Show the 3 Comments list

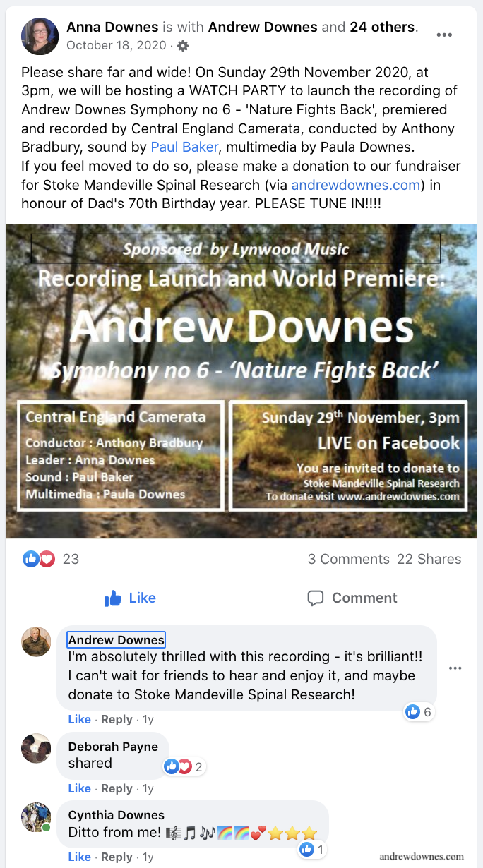[x=348, y=559]
